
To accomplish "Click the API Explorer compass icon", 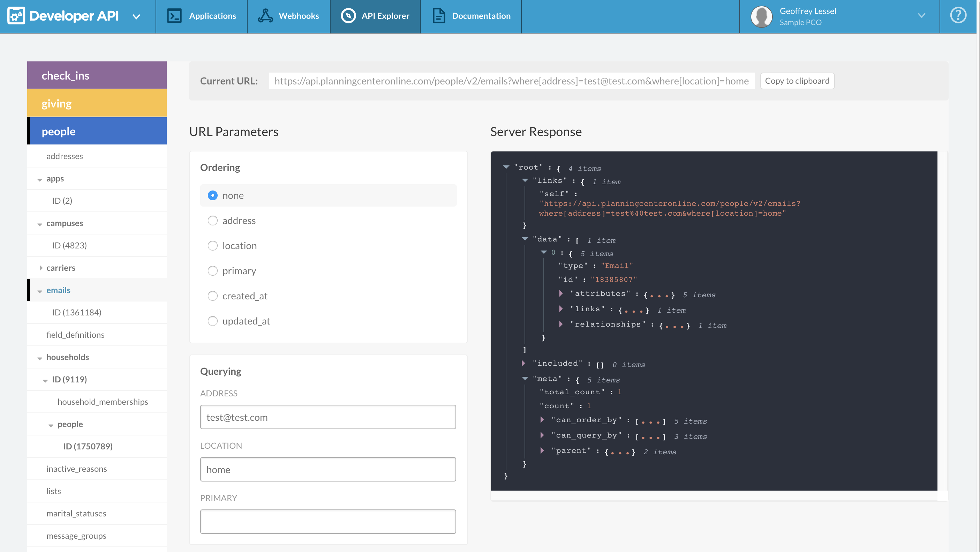I will [348, 16].
